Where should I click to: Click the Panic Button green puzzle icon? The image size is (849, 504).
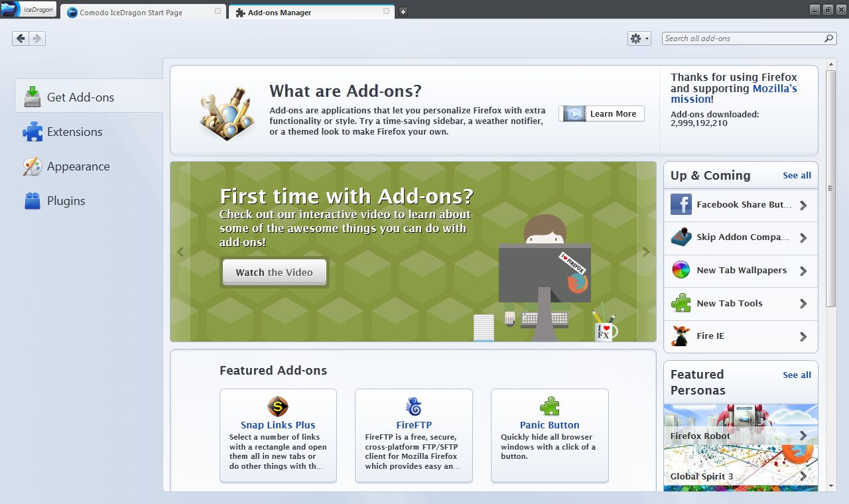point(550,406)
